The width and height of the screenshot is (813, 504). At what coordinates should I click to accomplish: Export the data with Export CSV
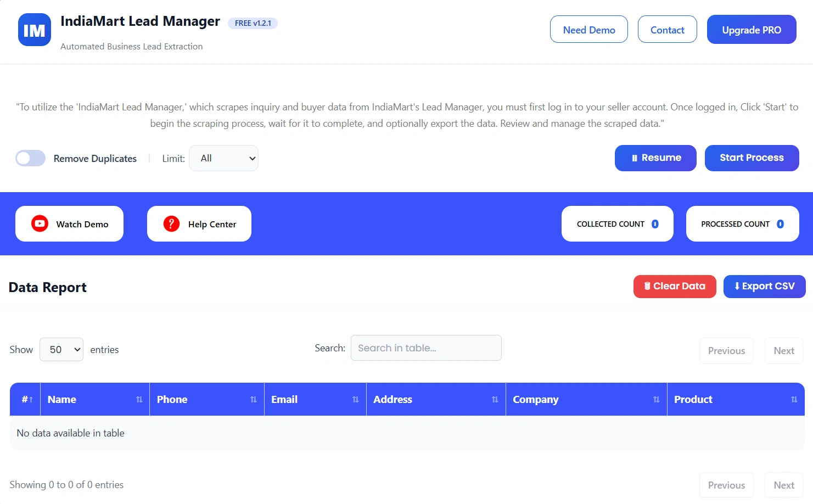click(765, 287)
